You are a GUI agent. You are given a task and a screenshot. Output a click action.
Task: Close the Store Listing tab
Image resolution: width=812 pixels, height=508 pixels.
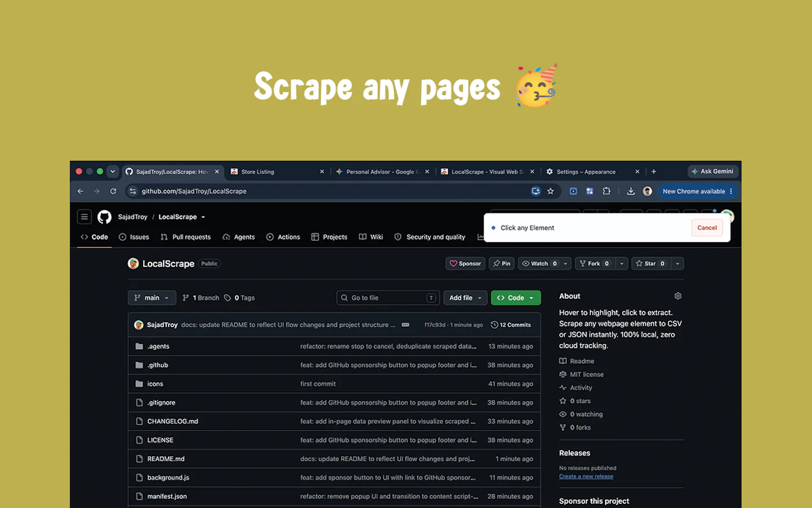click(x=322, y=172)
